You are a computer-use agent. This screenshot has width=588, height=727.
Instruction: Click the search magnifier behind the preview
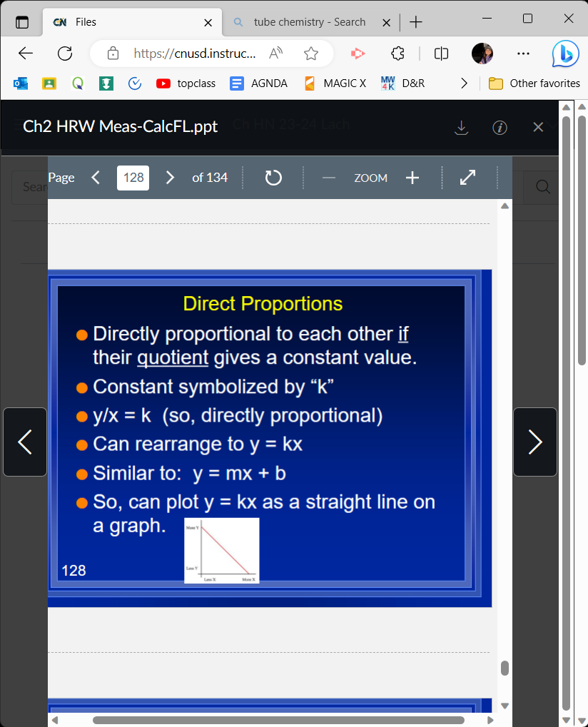(x=543, y=187)
